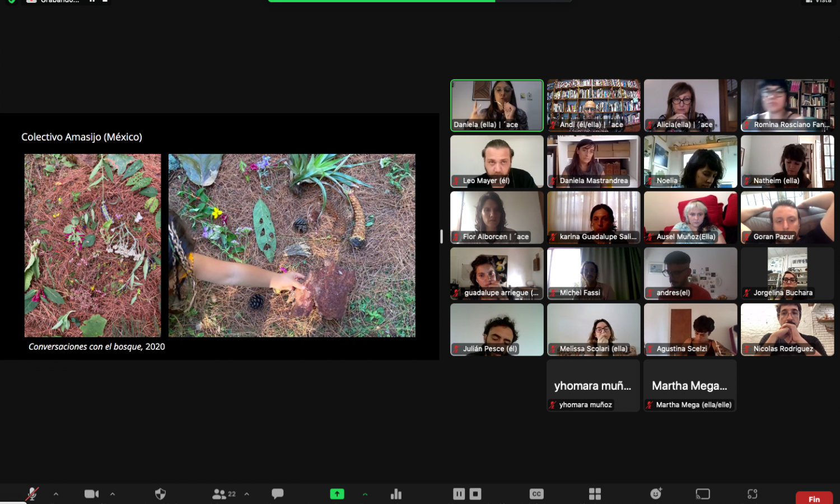Expand audio options arrow next to microphone

tap(56, 494)
